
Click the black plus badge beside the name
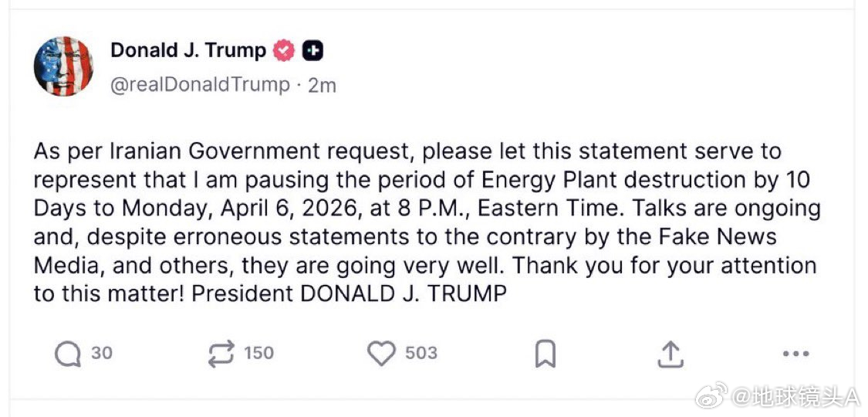tap(313, 51)
